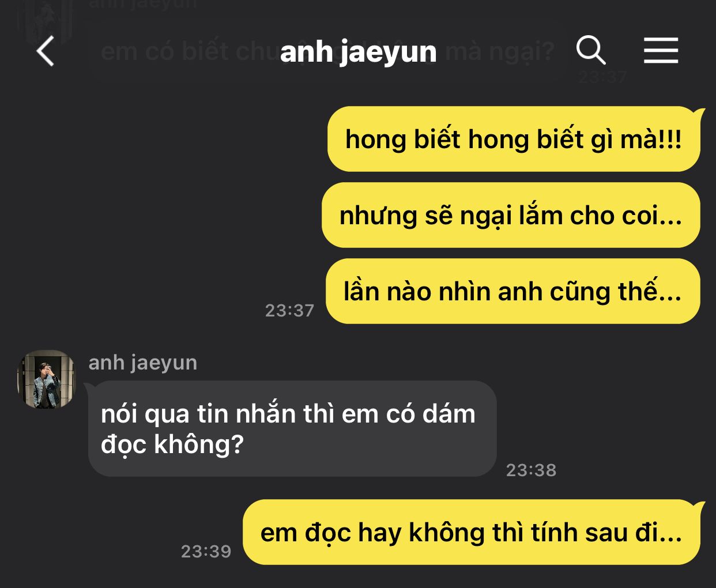Tap the faded message 'em có biết' behind header

click(x=327, y=52)
